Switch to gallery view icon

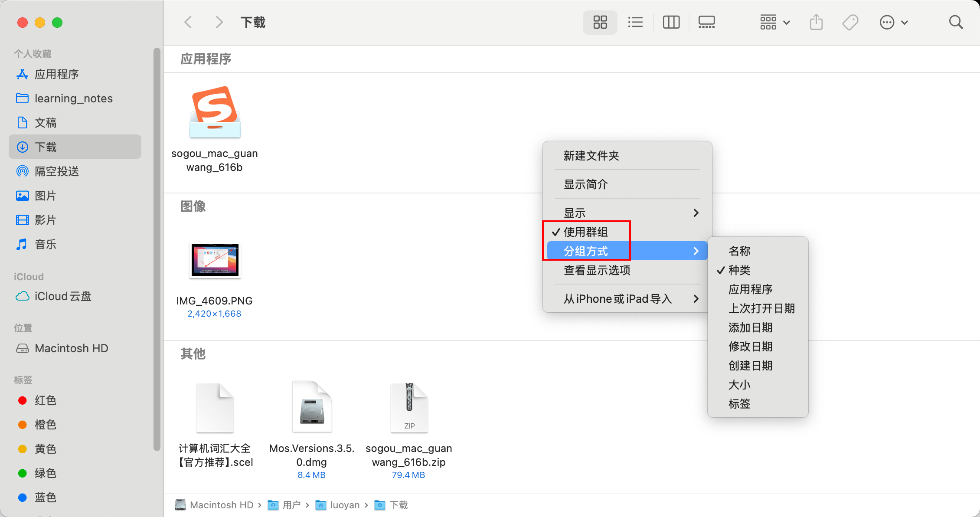point(706,22)
